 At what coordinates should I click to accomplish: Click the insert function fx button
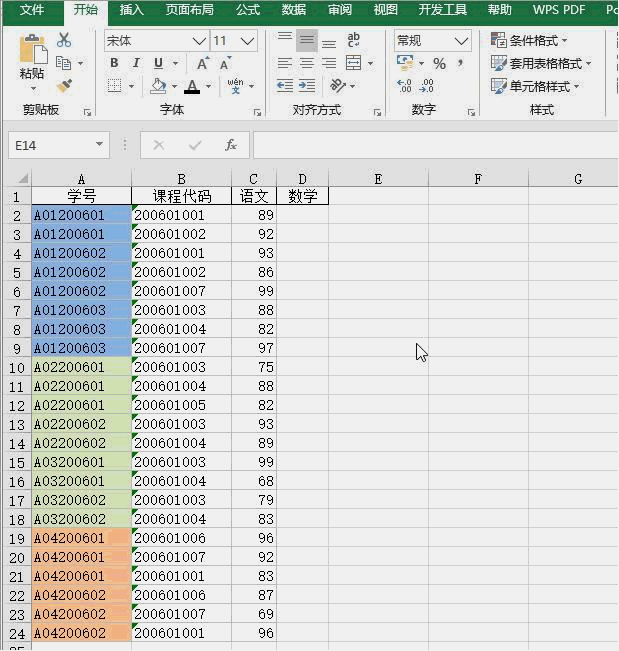[x=231, y=145]
